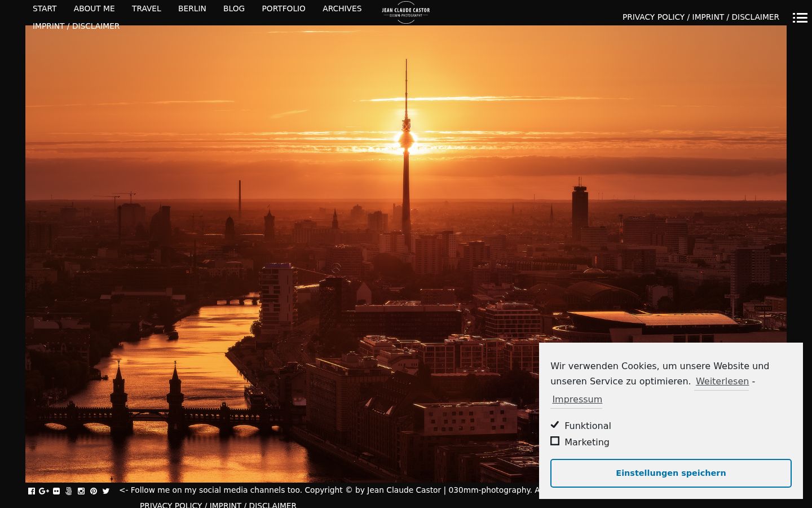Open the Pinterest social icon
The width and height of the screenshot is (812, 508).
pyautogui.click(x=94, y=491)
